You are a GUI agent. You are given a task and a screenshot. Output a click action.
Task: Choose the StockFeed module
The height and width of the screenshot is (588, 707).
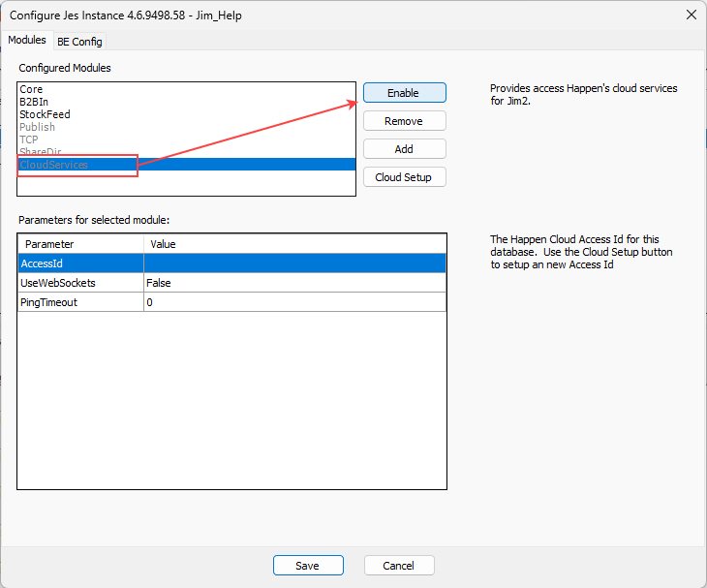pos(45,114)
